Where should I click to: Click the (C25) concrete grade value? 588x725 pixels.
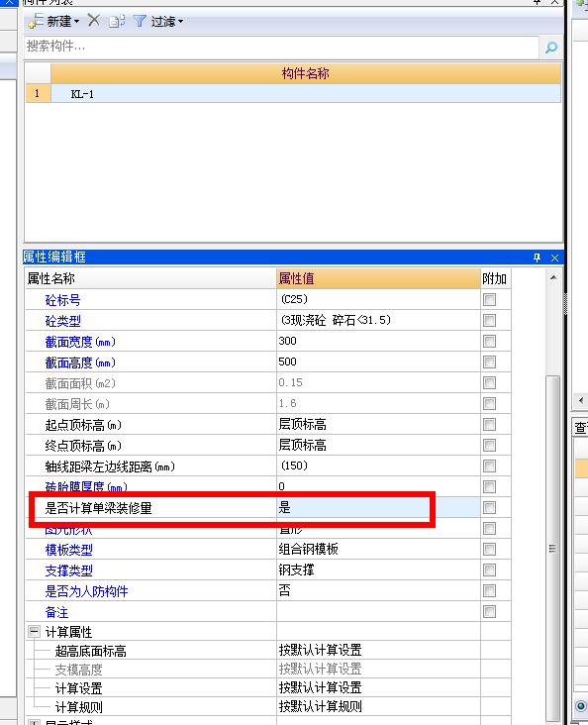tap(378, 300)
